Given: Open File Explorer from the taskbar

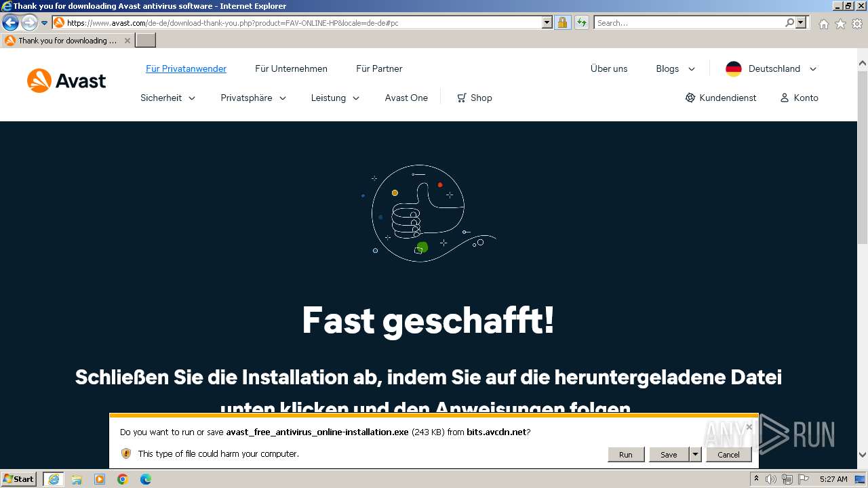Looking at the screenshot, I should (77, 479).
